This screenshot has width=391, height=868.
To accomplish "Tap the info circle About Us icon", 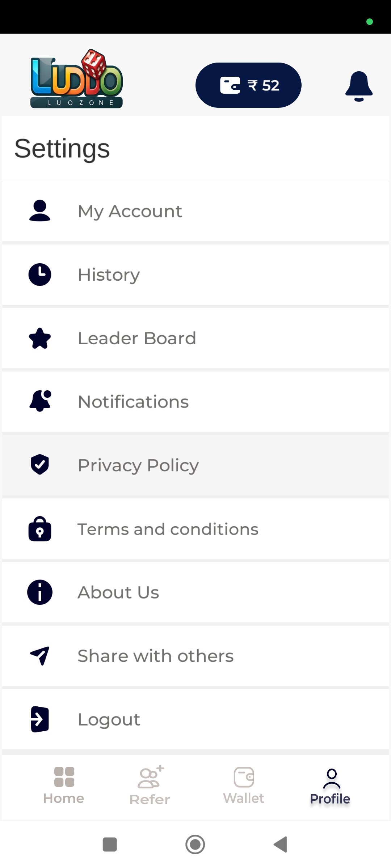I will pos(40,592).
